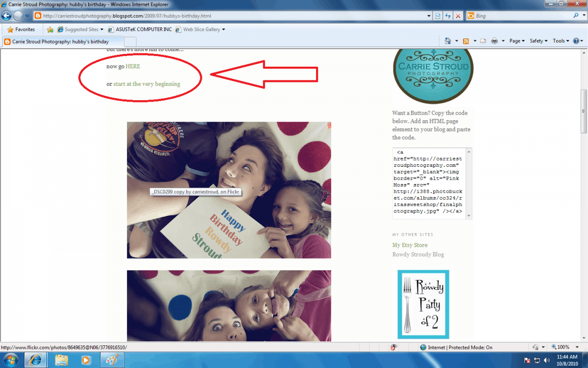The width and height of the screenshot is (588, 368).
Task: Open the ASUSTeK COMPUTER INC favorite
Action: coord(140,29)
